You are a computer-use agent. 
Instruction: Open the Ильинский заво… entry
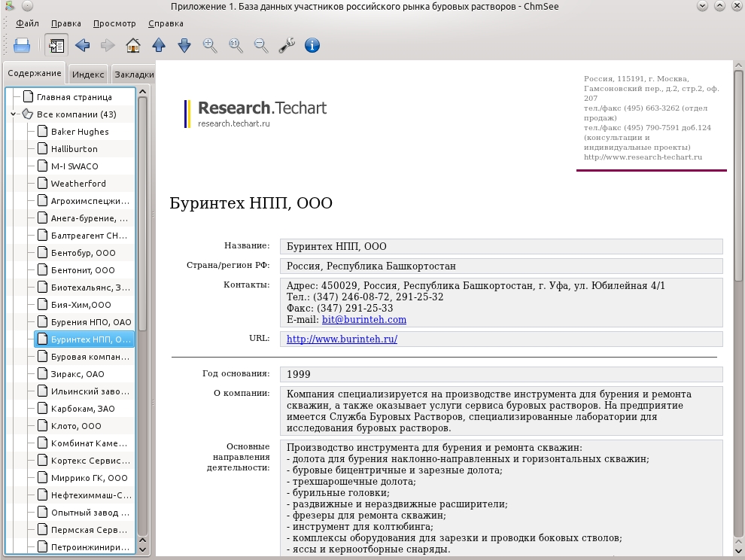pyautogui.click(x=90, y=391)
